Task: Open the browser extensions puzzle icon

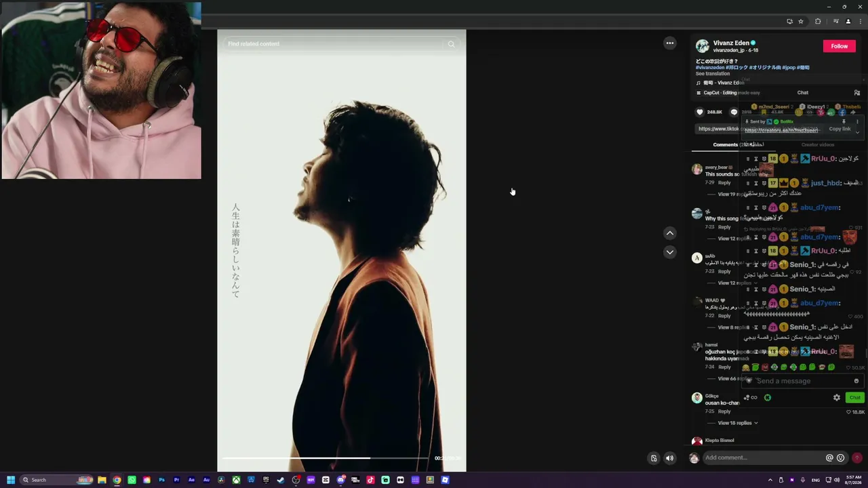Action: [818, 22]
